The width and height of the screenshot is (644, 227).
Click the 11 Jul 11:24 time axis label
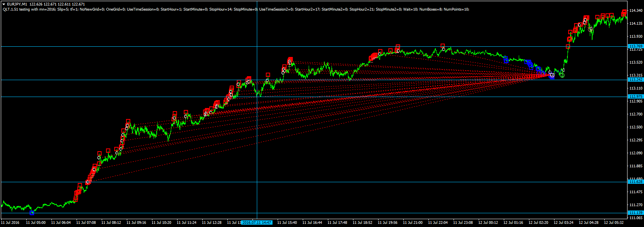point(187,223)
